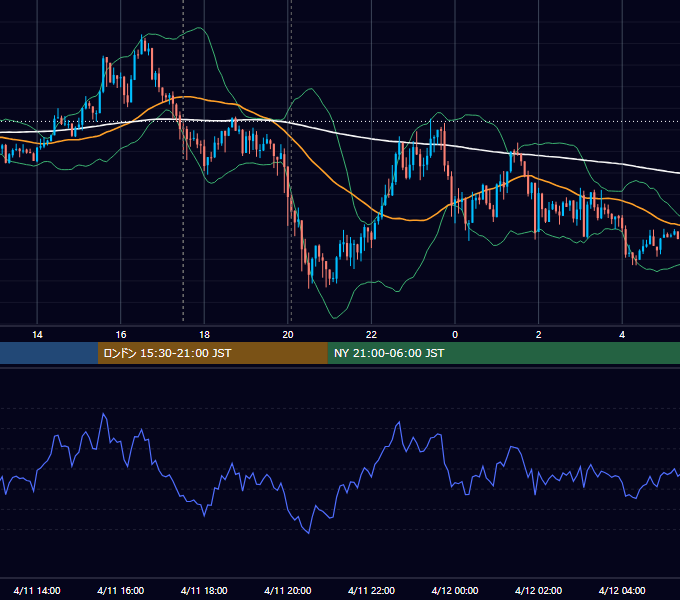680x600 pixels.
Task: Click the London 15:30-21:00 JST session bar
Action: [x=212, y=353]
